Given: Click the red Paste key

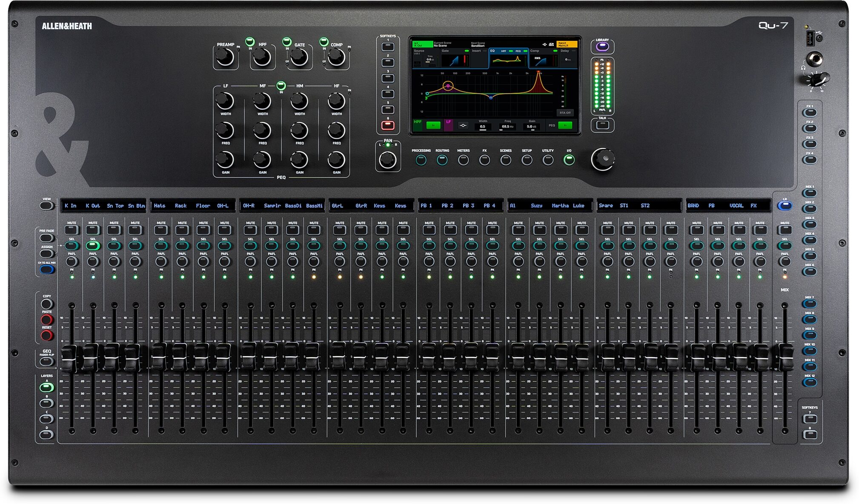Looking at the screenshot, I should coord(47,320).
